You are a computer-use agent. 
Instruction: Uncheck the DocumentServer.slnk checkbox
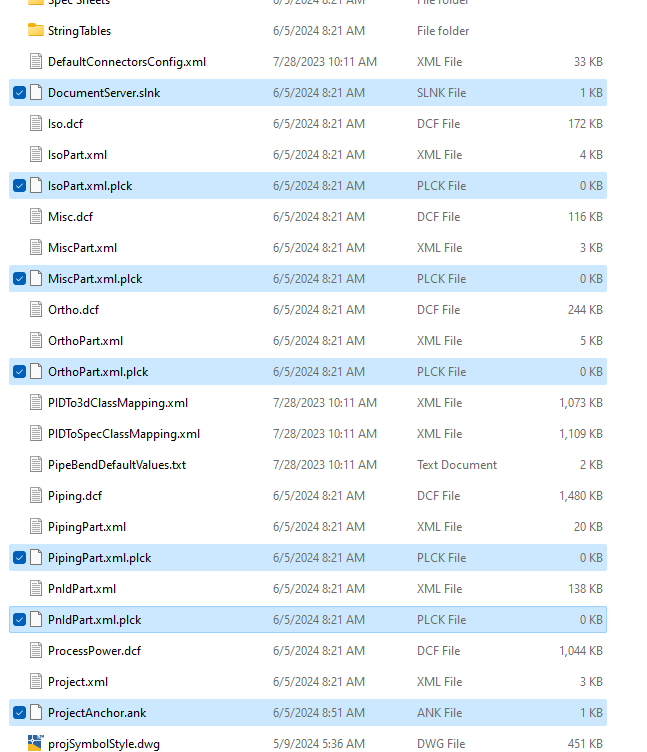click(x=19, y=93)
